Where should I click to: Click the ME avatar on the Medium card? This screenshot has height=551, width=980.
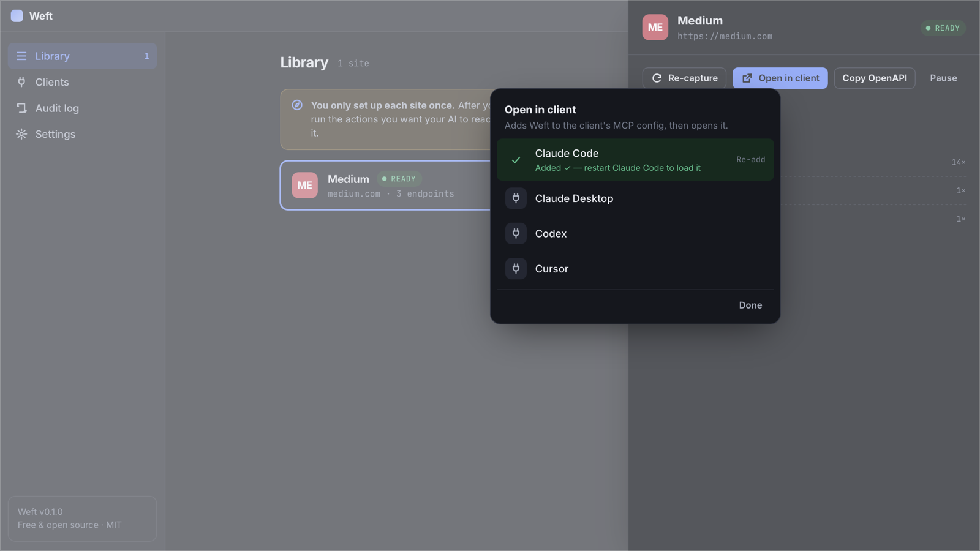coord(304,185)
